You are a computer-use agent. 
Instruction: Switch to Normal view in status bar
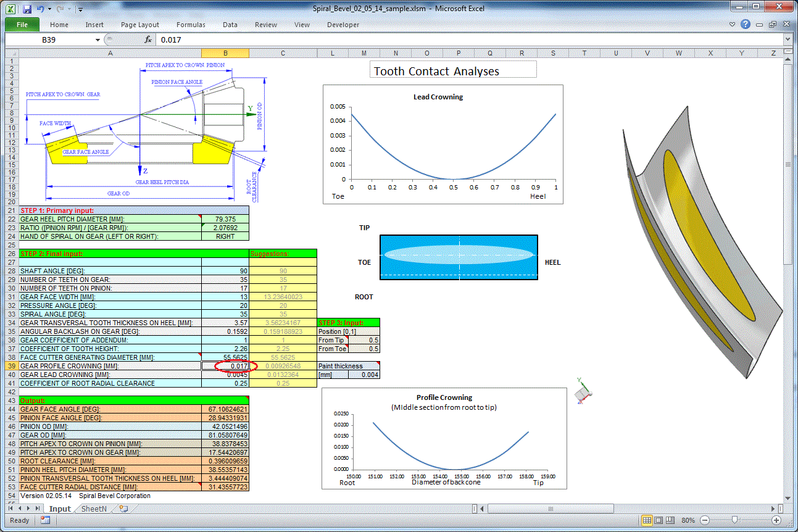(x=647, y=520)
